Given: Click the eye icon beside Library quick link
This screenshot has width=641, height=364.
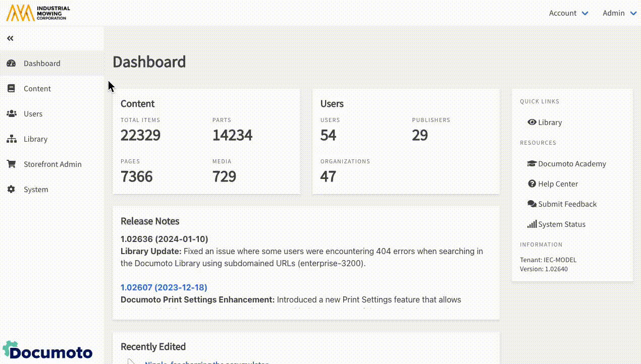Looking at the screenshot, I should [531, 123].
